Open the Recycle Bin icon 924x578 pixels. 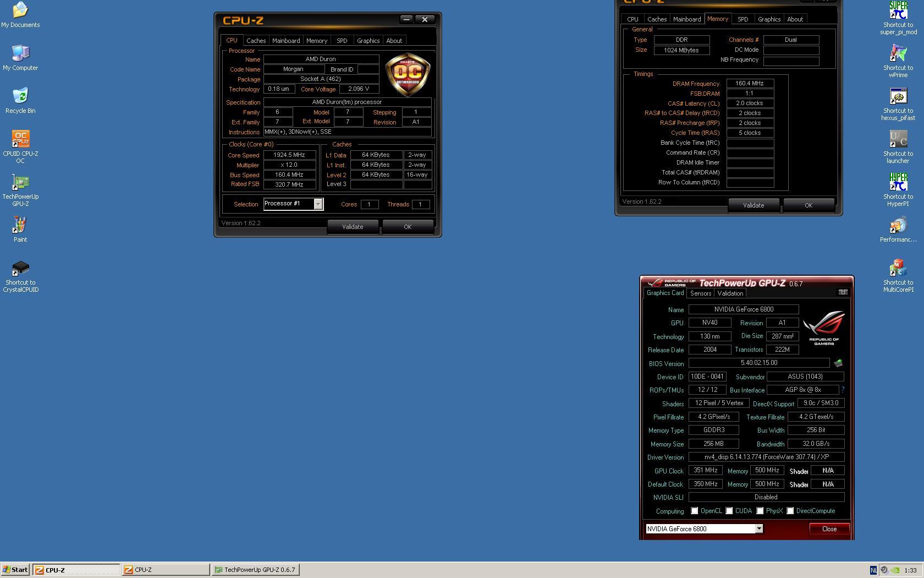click(20, 100)
